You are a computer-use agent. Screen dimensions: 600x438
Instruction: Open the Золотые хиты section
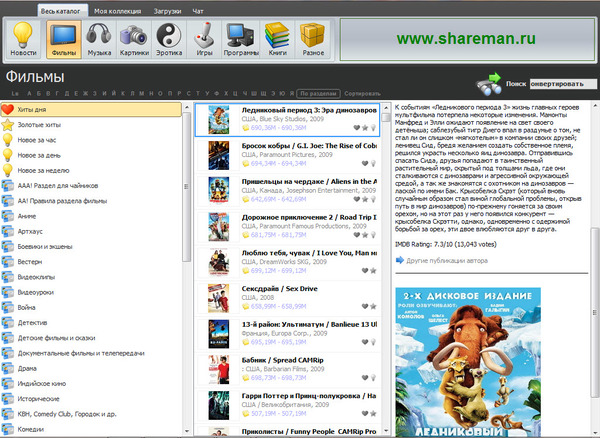pyautogui.click(x=91, y=125)
